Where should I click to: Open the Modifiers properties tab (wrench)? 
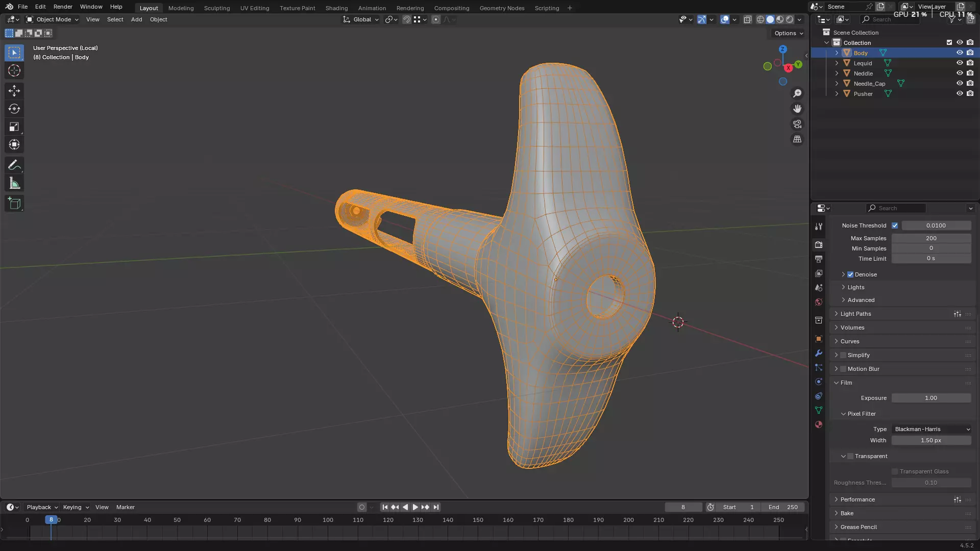[819, 353]
